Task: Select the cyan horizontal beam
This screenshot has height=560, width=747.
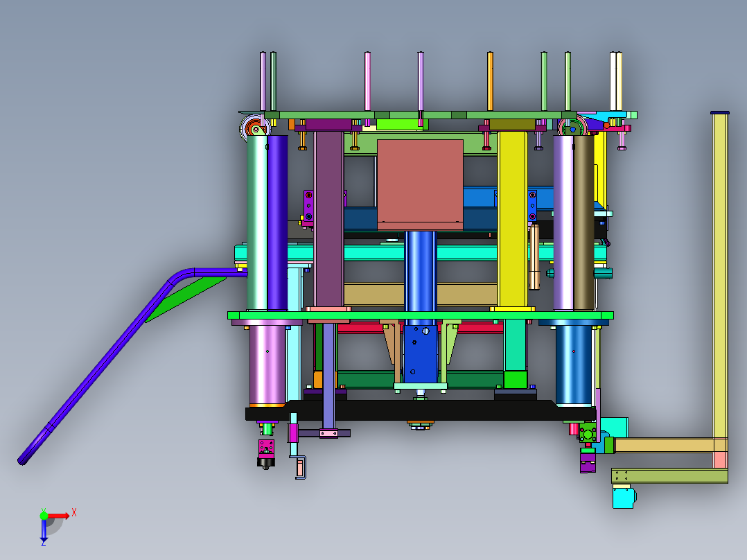Action: pos(420,252)
